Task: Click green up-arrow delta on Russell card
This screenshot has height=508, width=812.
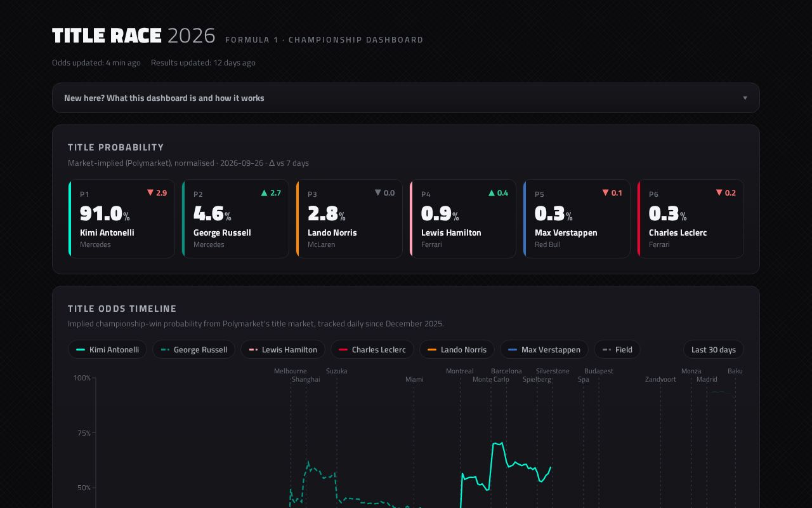Action: [x=265, y=192]
